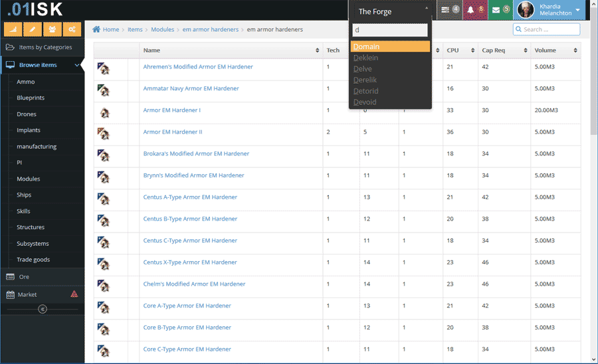Select Delve in the region list

click(x=390, y=68)
